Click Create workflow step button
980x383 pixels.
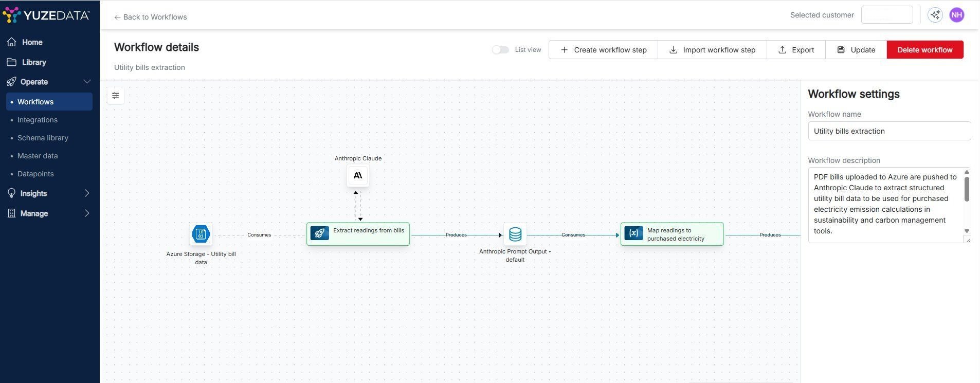(x=603, y=50)
